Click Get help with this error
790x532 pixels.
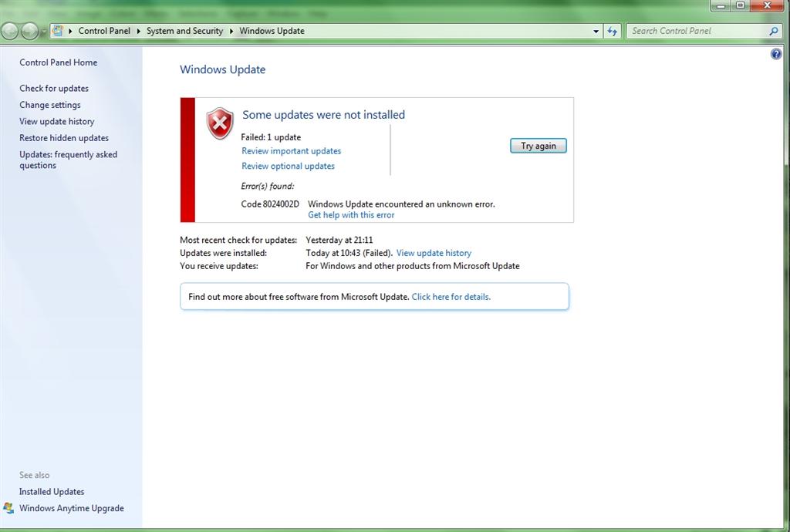tap(351, 215)
